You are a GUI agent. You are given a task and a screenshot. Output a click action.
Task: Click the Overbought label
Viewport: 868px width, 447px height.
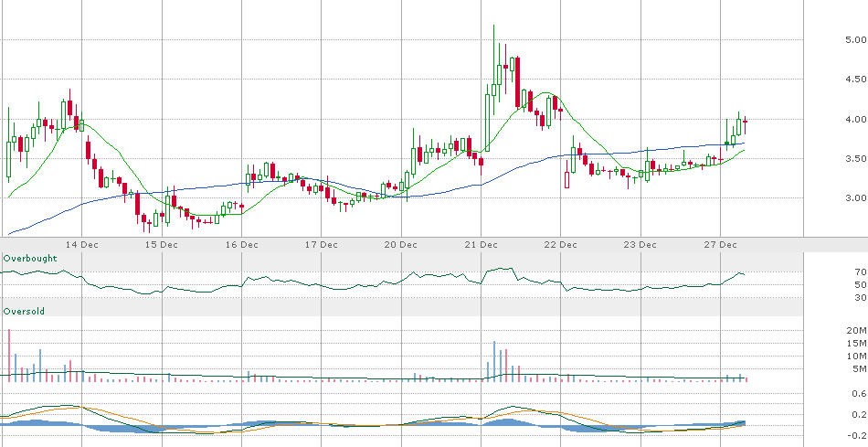tap(30, 258)
